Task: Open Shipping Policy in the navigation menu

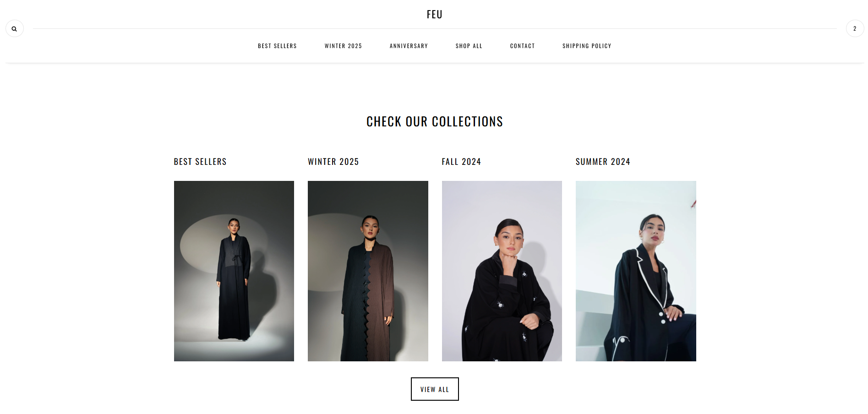Action: (587, 46)
